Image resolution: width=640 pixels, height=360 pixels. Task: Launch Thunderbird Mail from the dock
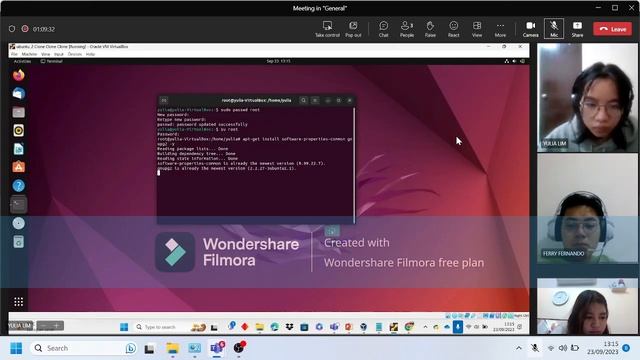coord(18,93)
